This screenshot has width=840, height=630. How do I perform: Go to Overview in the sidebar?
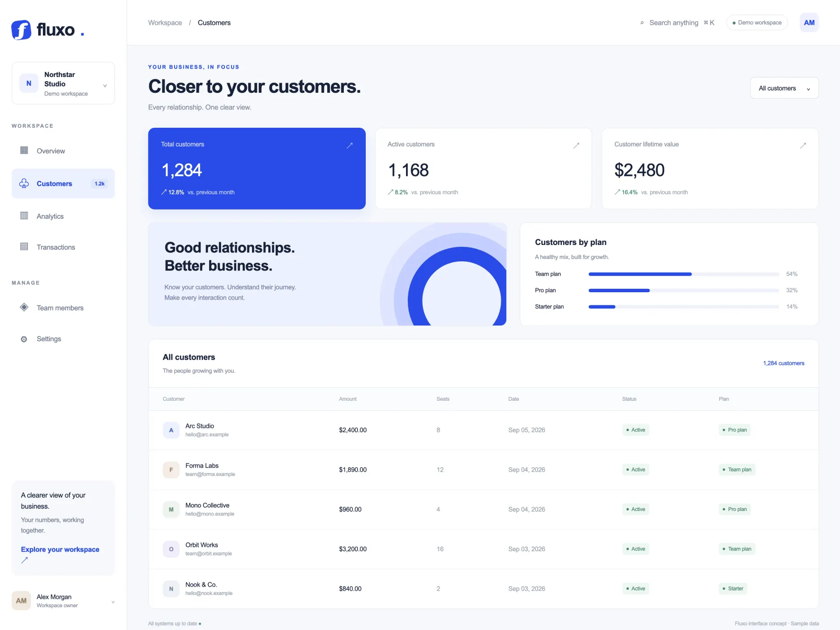pos(63,151)
